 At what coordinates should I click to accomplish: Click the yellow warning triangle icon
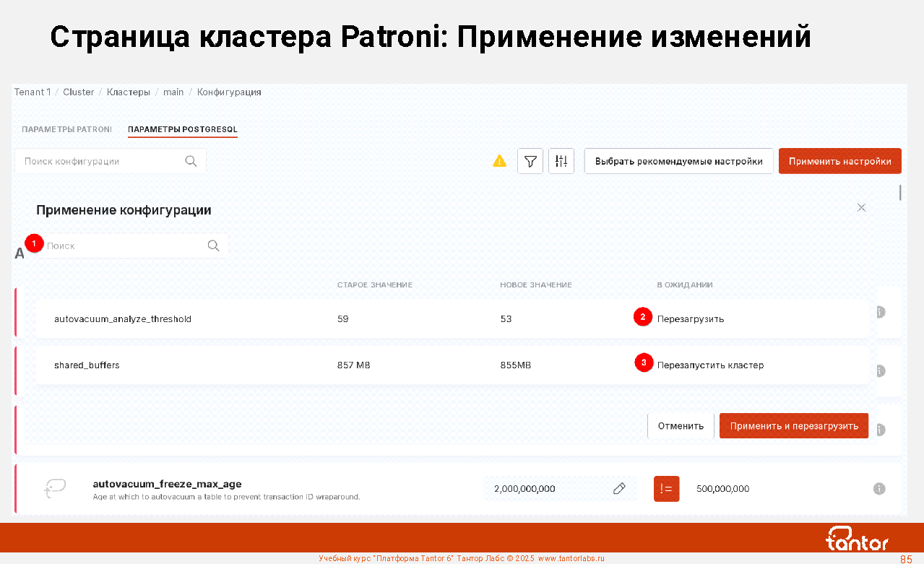(499, 161)
